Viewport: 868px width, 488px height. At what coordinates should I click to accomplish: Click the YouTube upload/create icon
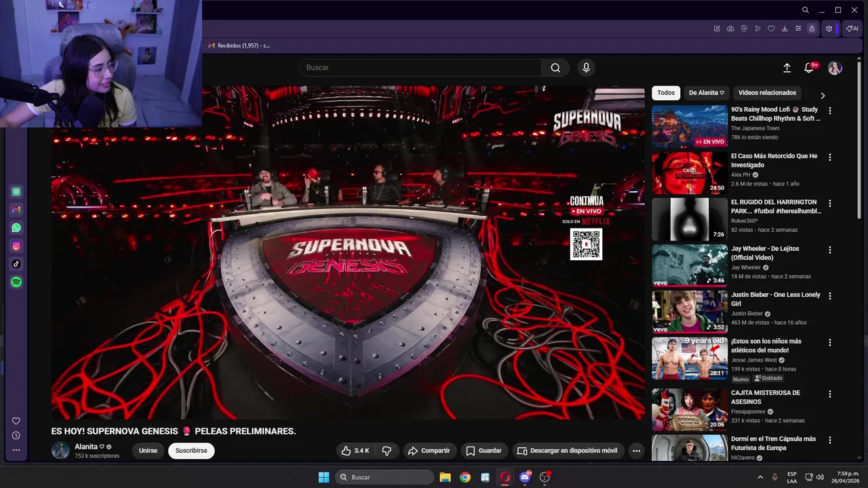click(x=787, y=68)
